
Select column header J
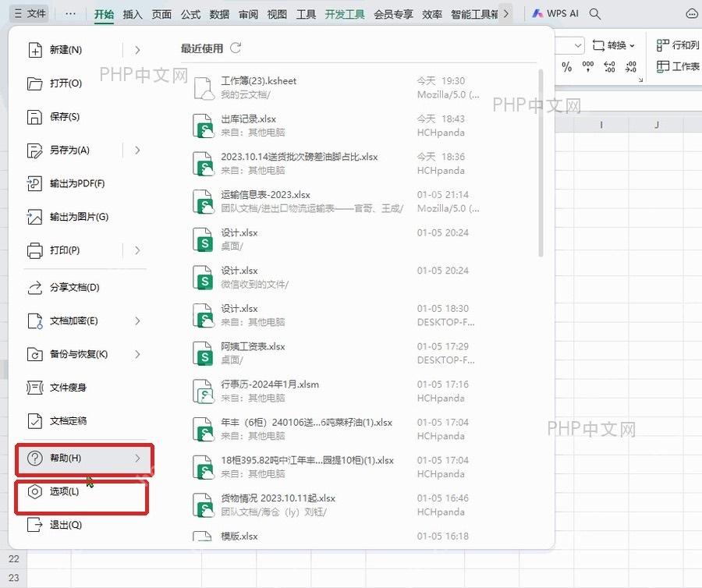click(656, 125)
